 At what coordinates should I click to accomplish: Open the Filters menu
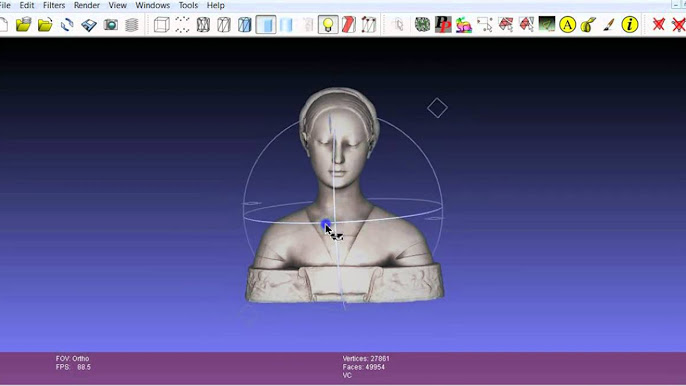pos(54,5)
